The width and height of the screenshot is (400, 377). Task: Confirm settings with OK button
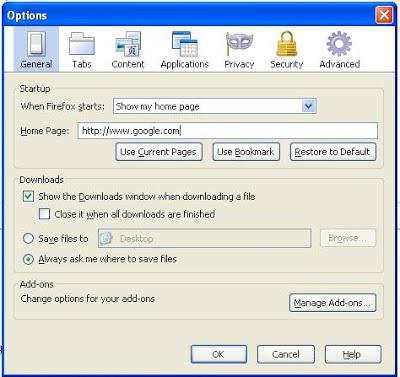[x=219, y=354]
